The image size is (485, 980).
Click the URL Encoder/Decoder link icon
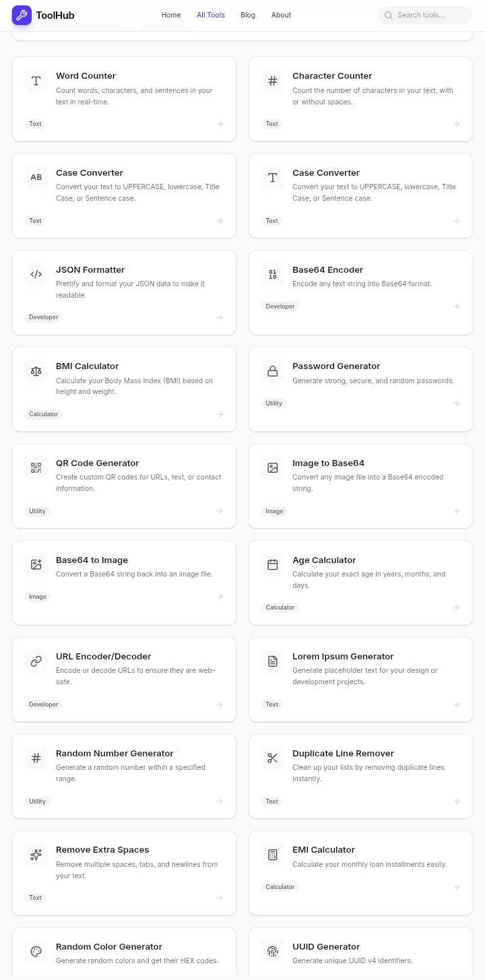click(36, 661)
